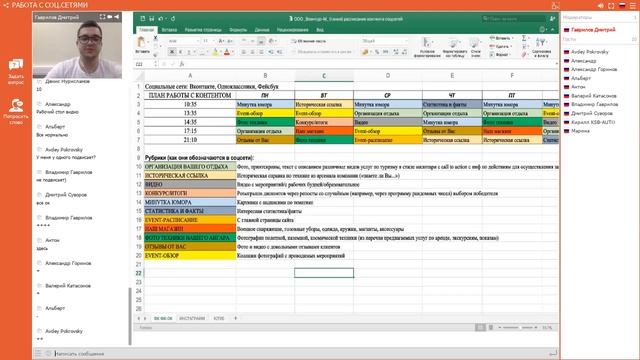Open the Данные ribbon tab
The image size is (640, 360).
pyautogui.click(x=262, y=30)
